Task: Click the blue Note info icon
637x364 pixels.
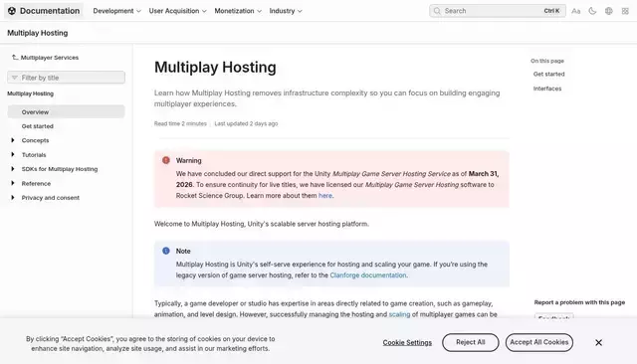Action: click(166, 251)
